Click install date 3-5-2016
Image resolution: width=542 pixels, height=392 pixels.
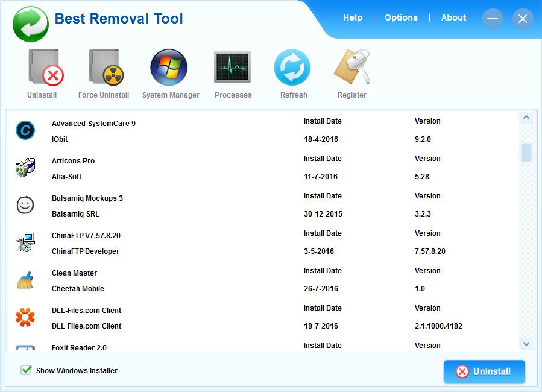319,251
